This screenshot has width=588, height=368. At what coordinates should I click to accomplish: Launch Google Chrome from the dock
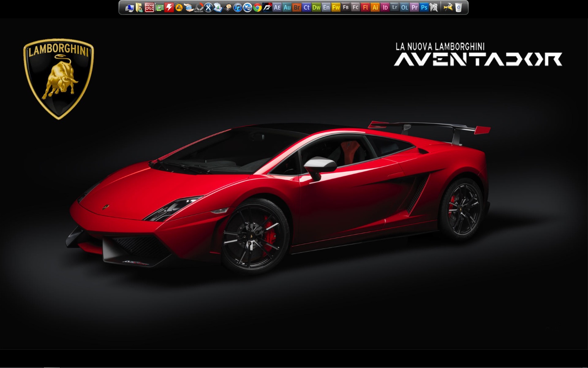pos(257,7)
